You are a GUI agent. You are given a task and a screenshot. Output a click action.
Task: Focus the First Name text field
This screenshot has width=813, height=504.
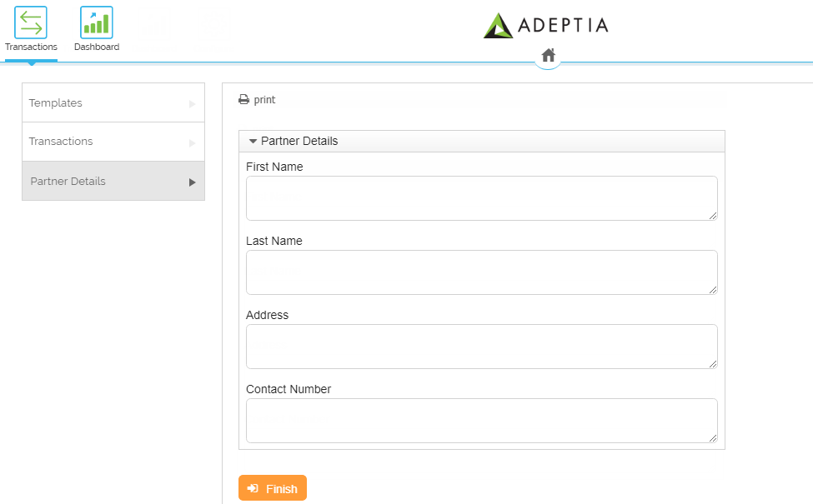tap(481, 198)
